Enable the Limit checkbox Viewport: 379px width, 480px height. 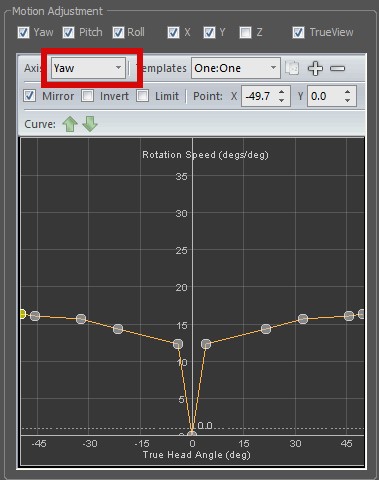(x=143, y=96)
